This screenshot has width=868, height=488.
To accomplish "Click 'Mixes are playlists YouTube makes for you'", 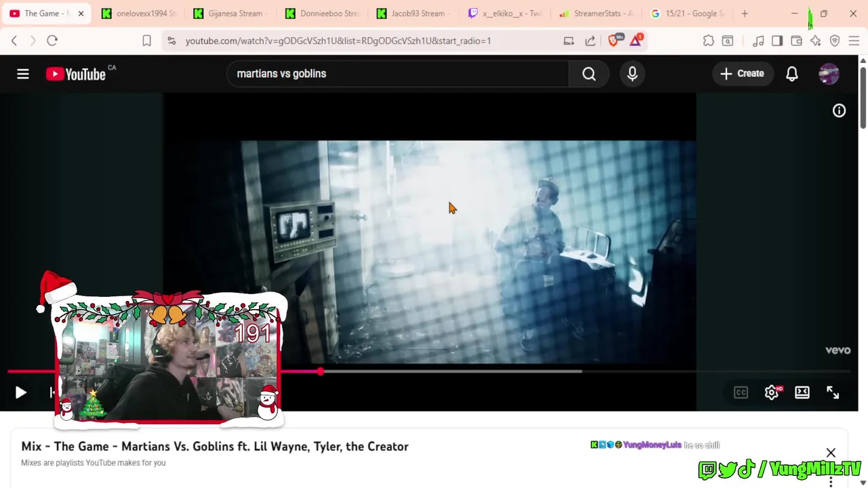I will (94, 463).
